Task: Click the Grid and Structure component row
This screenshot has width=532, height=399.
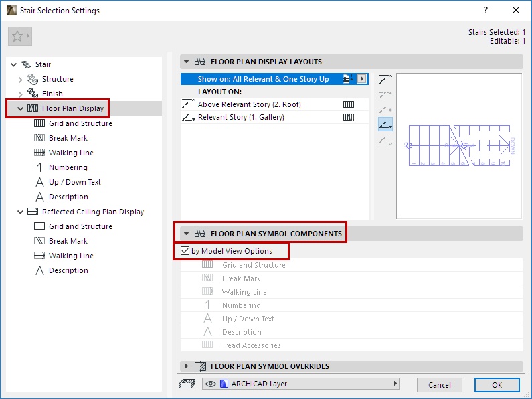Action: (x=351, y=265)
